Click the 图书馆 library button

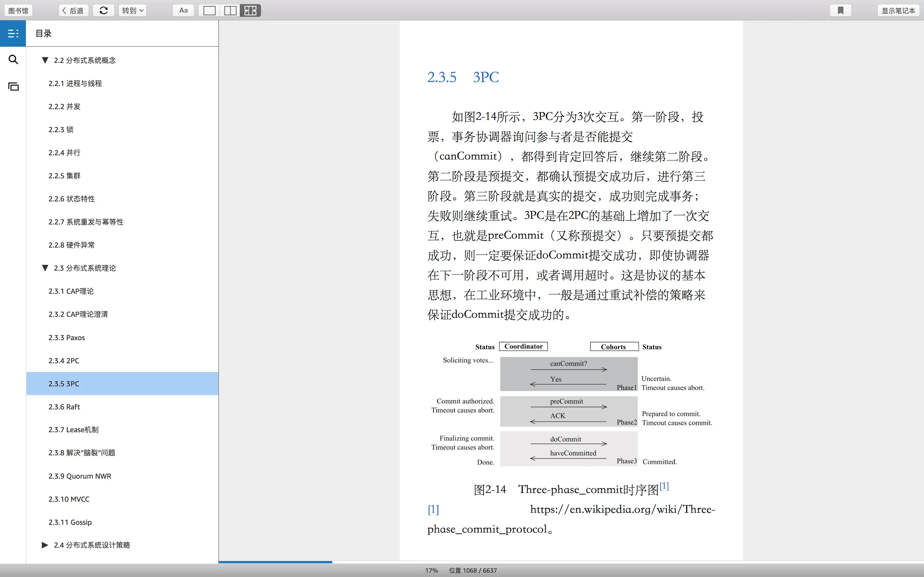click(x=18, y=10)
